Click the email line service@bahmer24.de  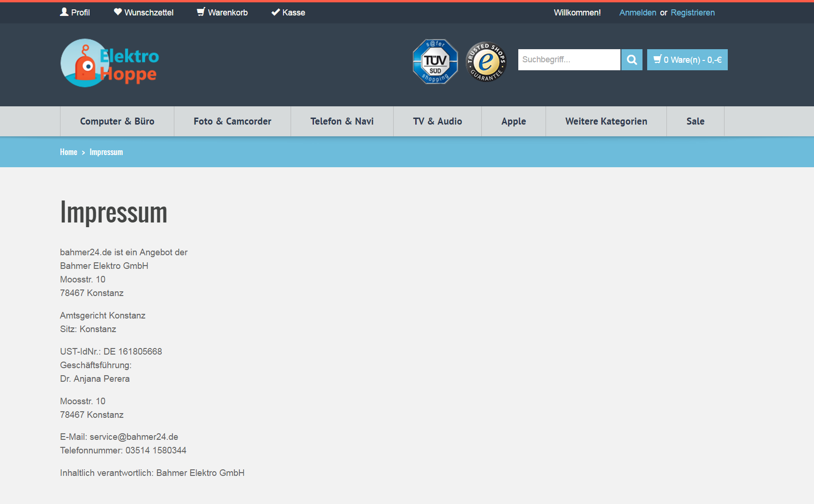pos(119,437)
